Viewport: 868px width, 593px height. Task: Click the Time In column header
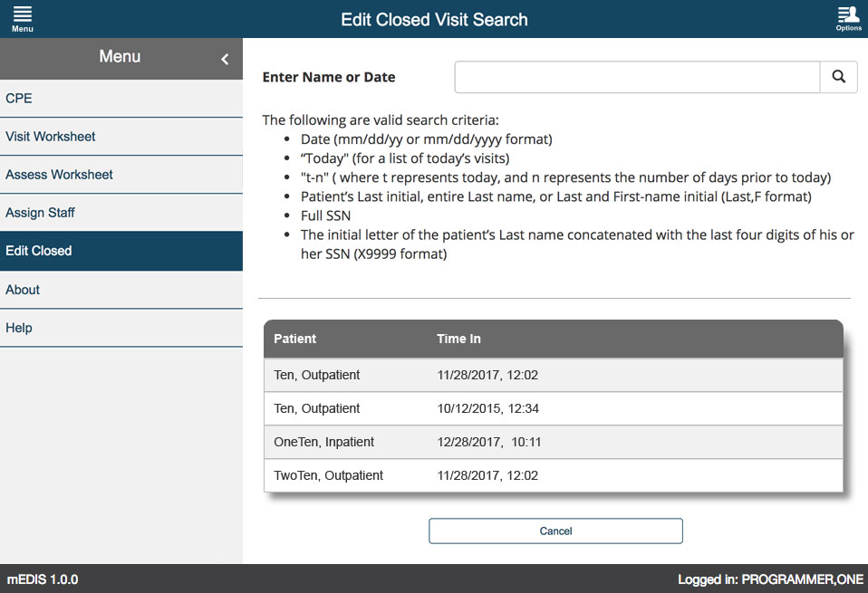(x=458, y=339)
